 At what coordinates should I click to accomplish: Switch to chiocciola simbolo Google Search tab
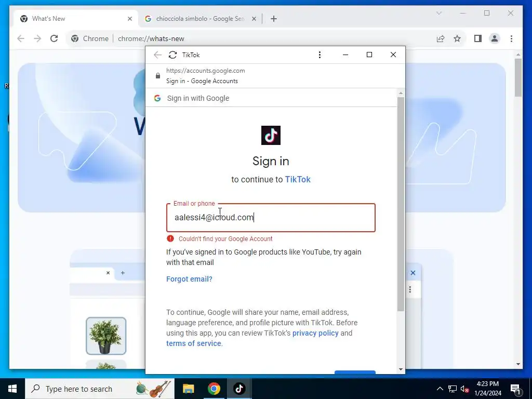(x=200, y=19)
